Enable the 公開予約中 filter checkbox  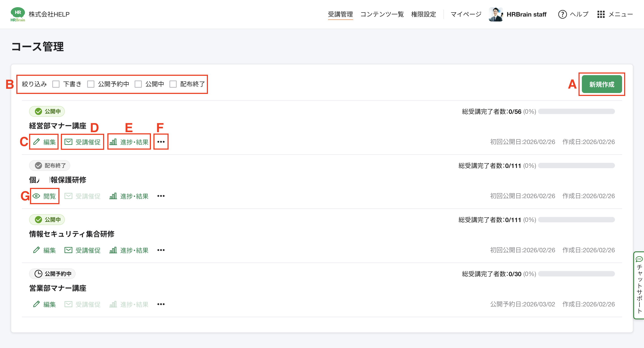(x=91, y=84)
